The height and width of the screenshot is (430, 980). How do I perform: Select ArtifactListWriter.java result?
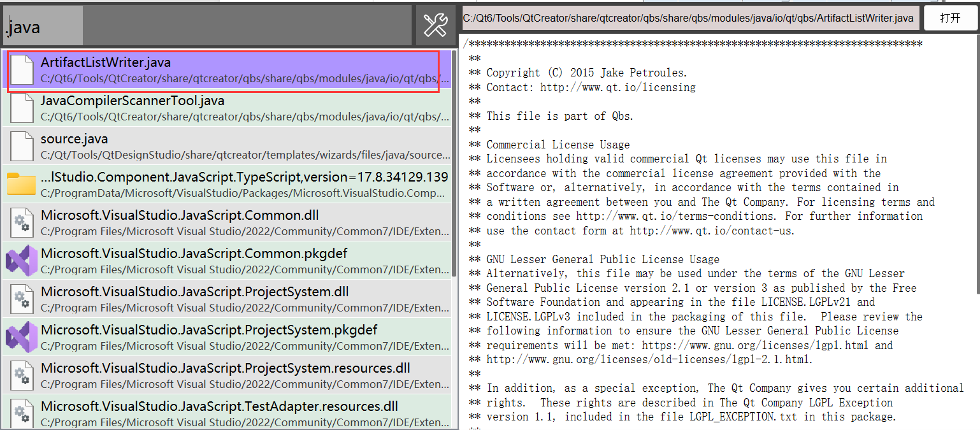226,70
